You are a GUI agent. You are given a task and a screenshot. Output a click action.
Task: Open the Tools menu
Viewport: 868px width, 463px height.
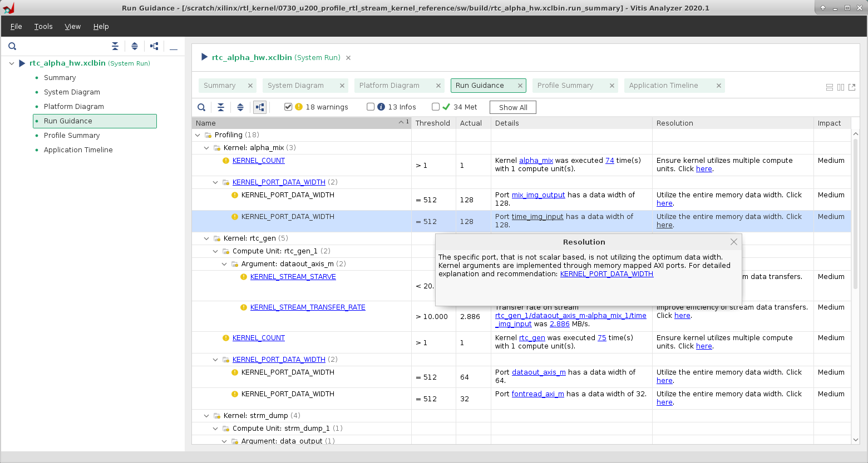tap(43, 27)
